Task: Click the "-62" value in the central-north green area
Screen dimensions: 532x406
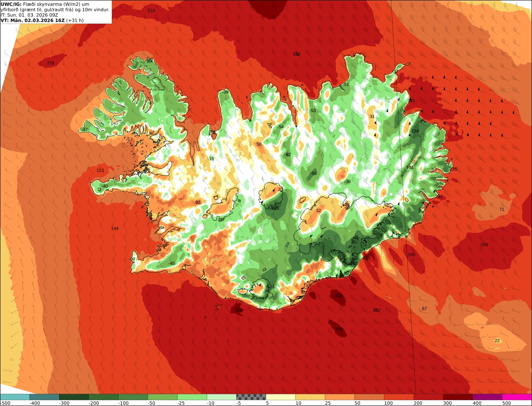Action: (287, 155)
